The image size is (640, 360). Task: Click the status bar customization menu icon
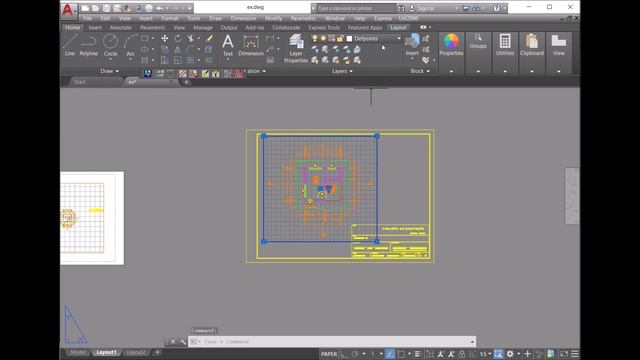coord(575,354)
